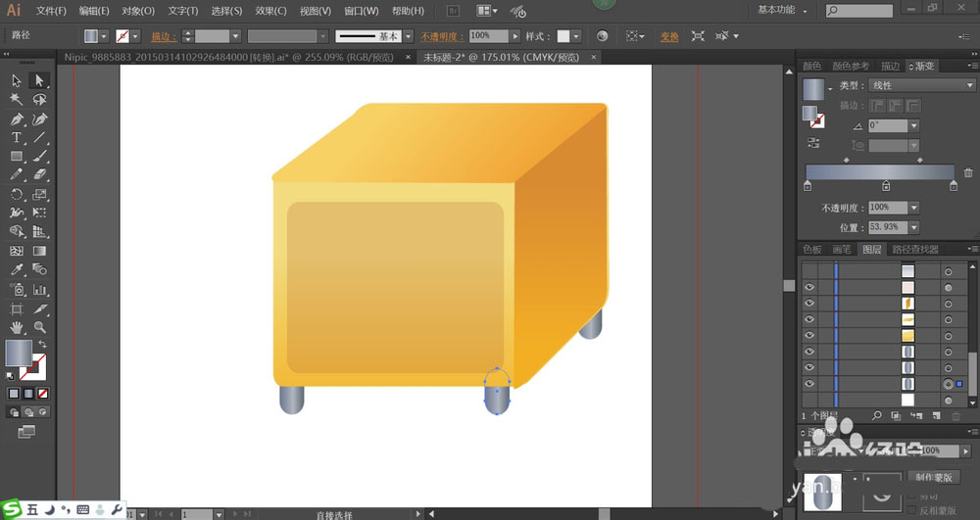Viewport: 980px width, 520px height.
Task: Select the Pen tool
Action: point(17,118)
